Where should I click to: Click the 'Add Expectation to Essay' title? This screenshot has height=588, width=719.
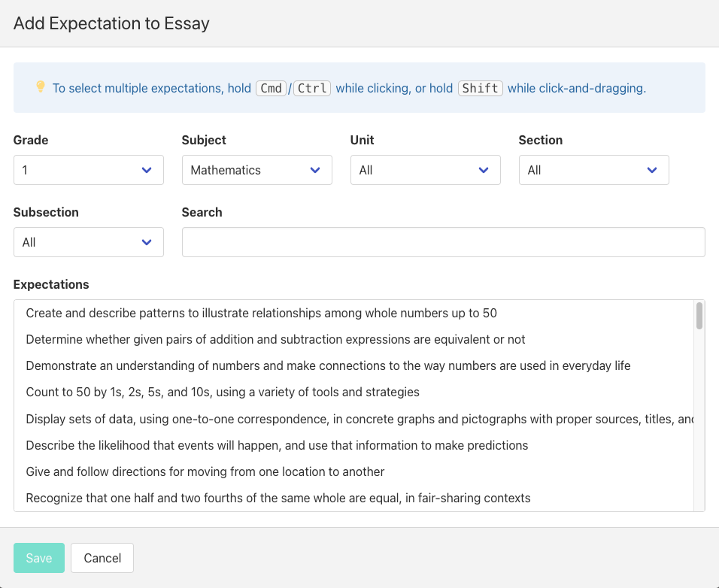[111, 23]
